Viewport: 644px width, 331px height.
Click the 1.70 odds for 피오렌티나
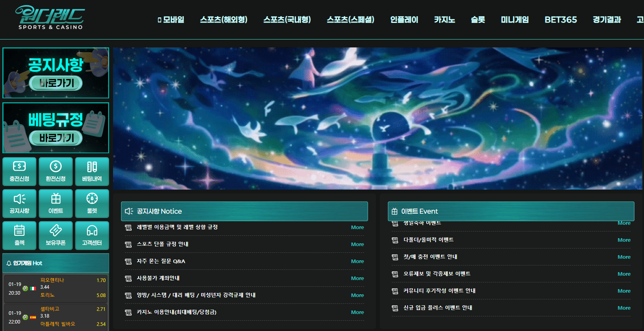point(101,280)
